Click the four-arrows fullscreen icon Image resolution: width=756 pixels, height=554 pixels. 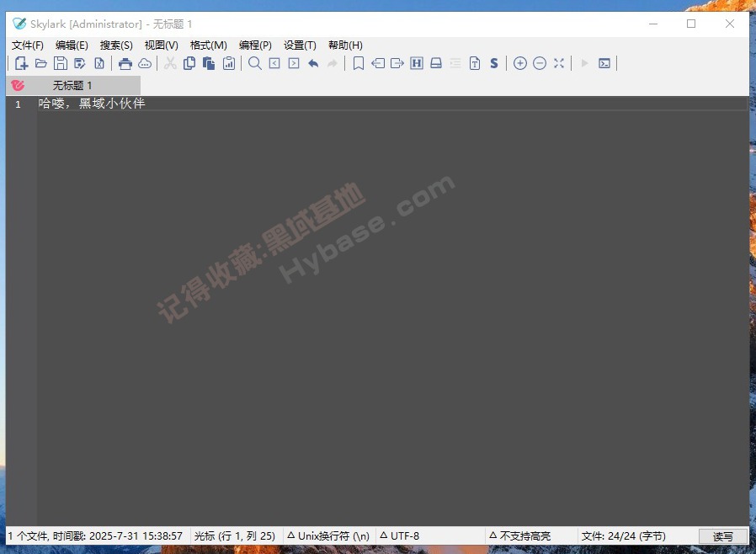click(x=559, y=63)
